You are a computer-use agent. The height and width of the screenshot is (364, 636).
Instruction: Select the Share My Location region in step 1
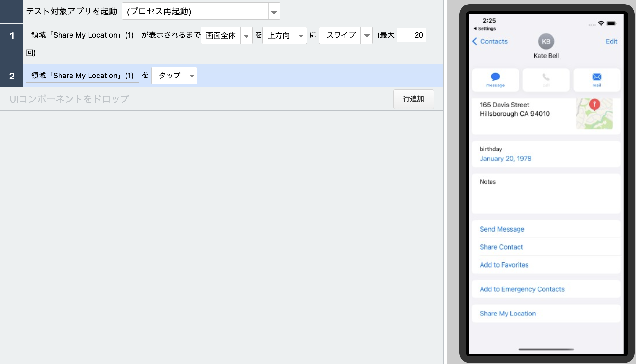(x=82, y=35)
